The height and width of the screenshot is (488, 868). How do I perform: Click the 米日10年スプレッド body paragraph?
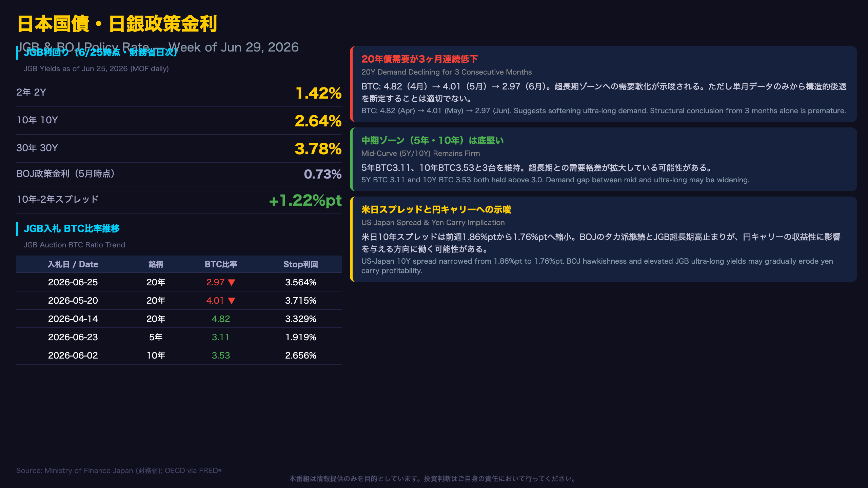pyautogui.click(x=601, y=243)
